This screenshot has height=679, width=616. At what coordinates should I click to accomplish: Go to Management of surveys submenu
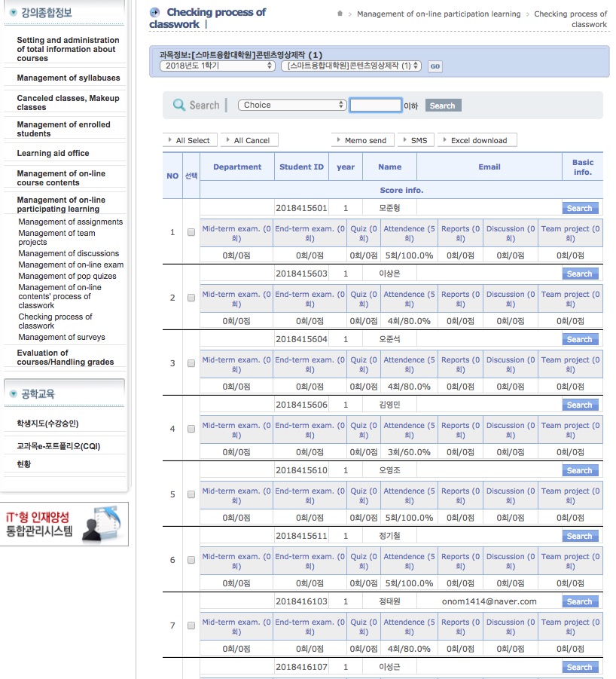coord(62,337)
